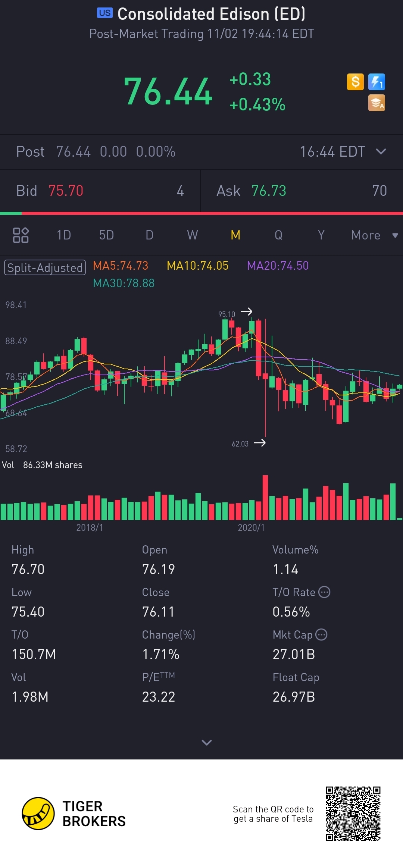This screenshot has width=403, height=868.
Task: Open the More timeframe dropdown
Action: [x=374, y=235]
